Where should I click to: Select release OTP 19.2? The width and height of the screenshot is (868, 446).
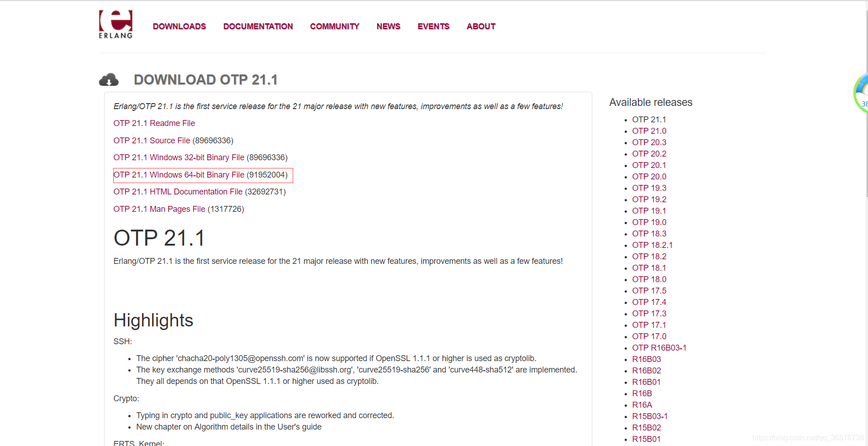(x=649, y=199)
